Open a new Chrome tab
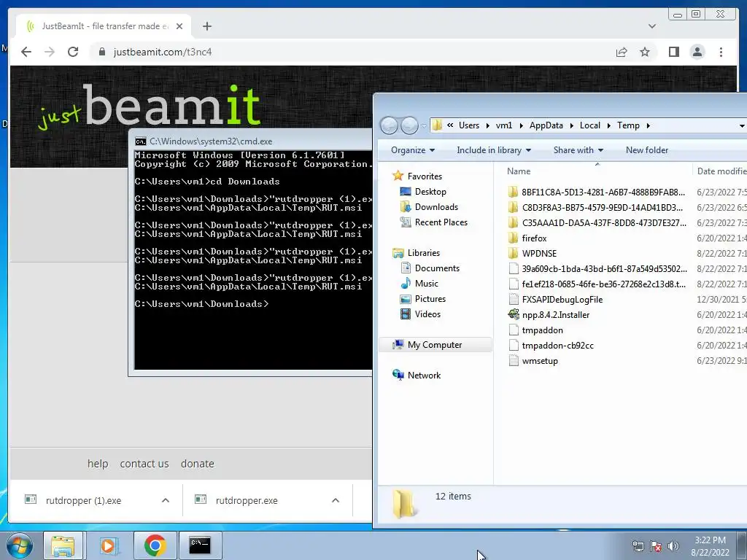Image resolution: width=747 pixels, height=560 pixels. tap(206, 26)
